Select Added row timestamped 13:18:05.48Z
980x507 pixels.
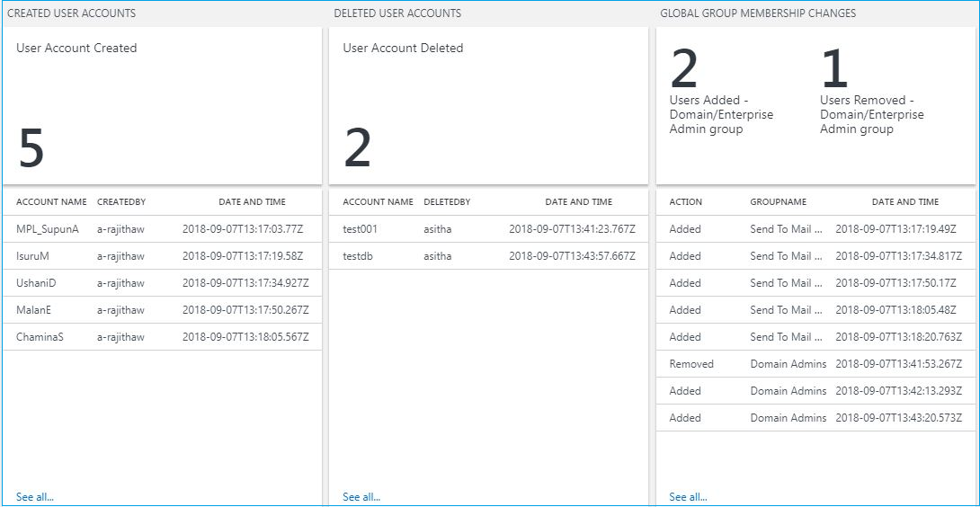[x=815, y=310]
